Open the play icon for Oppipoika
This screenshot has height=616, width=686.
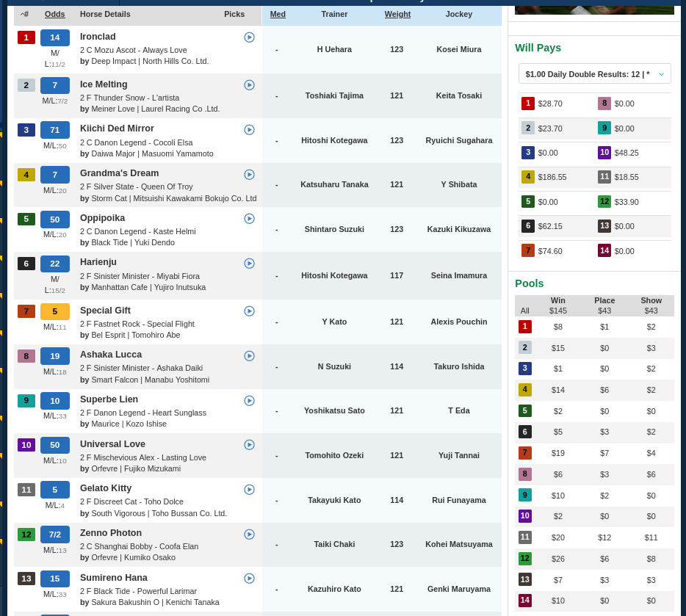(249, 219)
